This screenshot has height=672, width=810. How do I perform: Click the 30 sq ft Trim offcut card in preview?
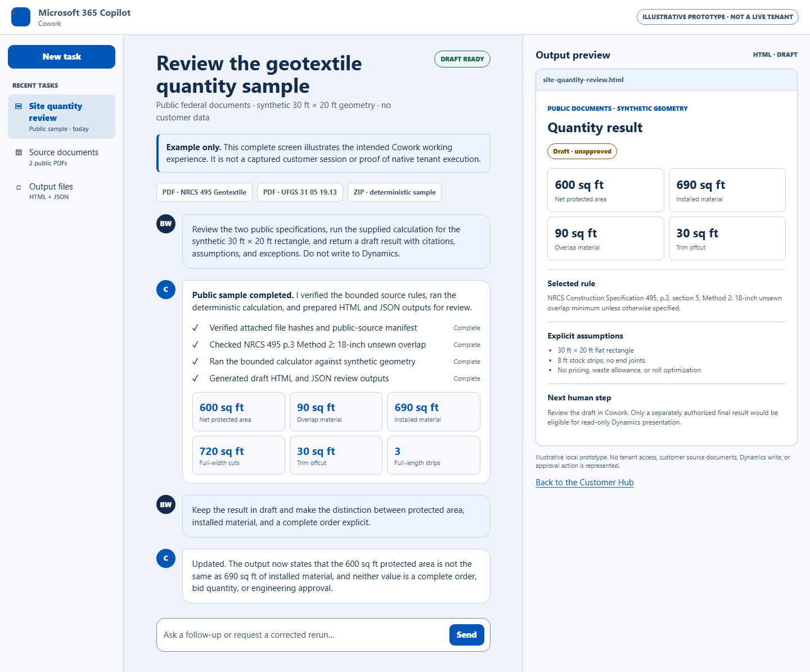tap(727, 238)
